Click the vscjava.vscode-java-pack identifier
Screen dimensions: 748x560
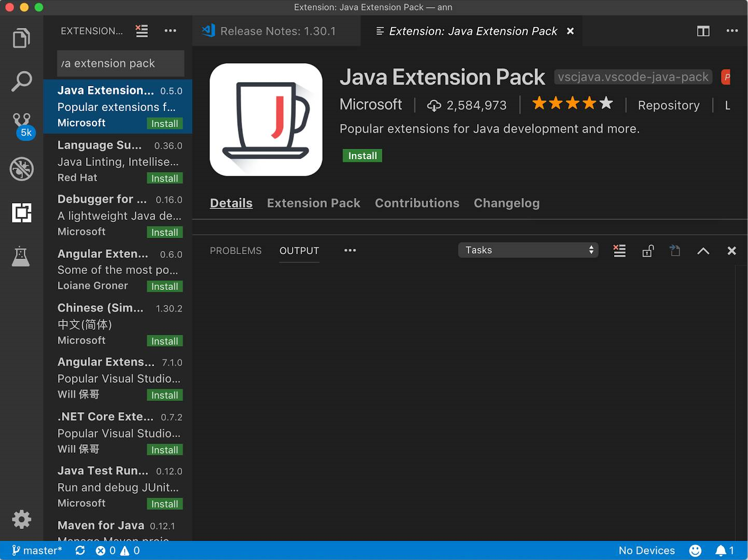[x=633, y=77]
